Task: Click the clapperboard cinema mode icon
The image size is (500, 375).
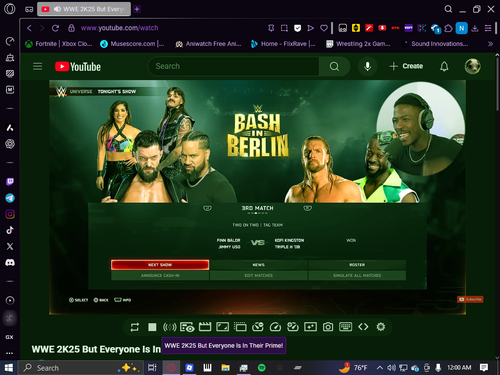Action: coord(205,327)
